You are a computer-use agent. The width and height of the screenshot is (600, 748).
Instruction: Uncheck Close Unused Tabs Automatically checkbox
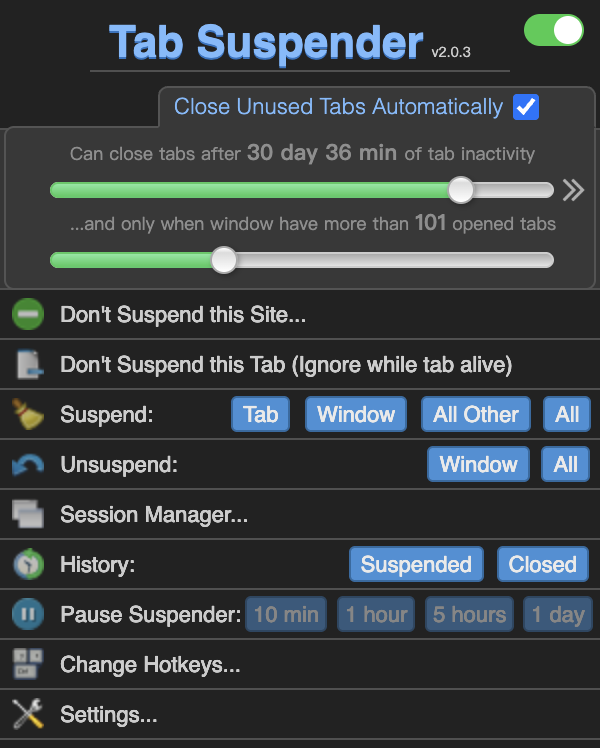pyautogui.click(x=526, y=107)
